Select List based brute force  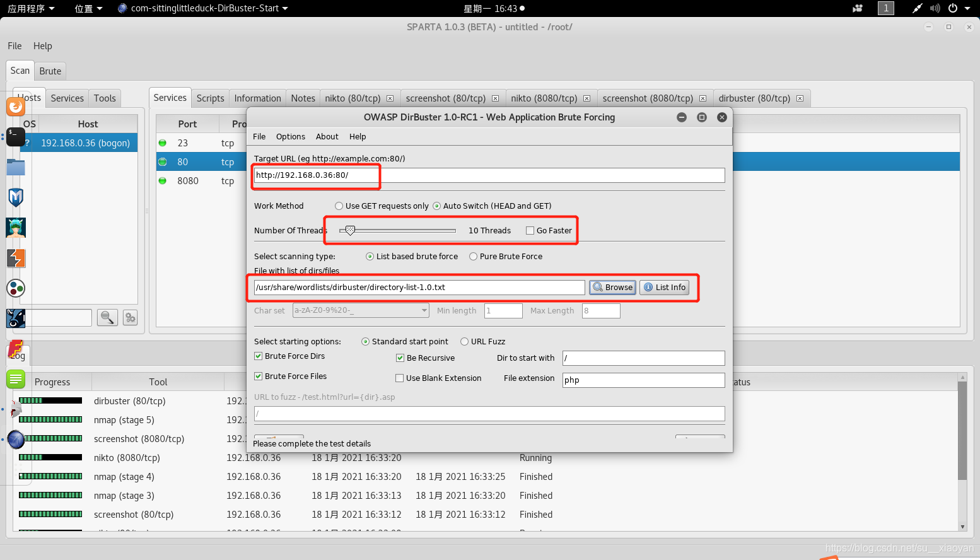[370, 257]
